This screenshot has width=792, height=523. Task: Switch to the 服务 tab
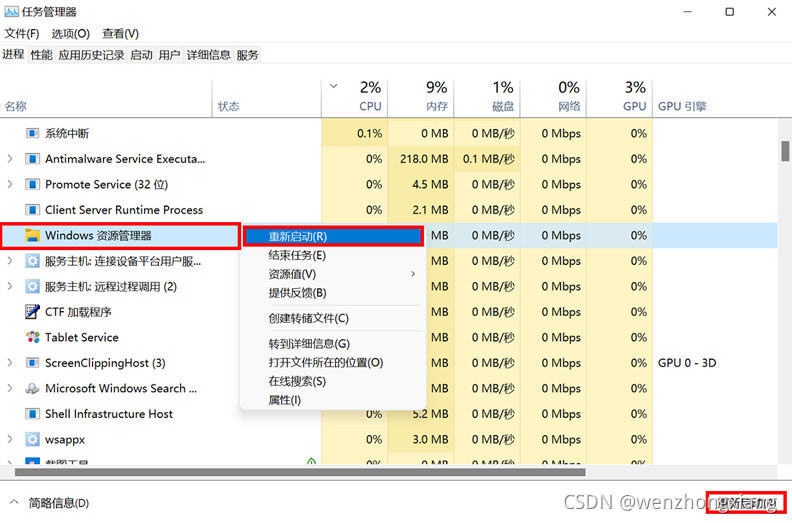(248, 55)
